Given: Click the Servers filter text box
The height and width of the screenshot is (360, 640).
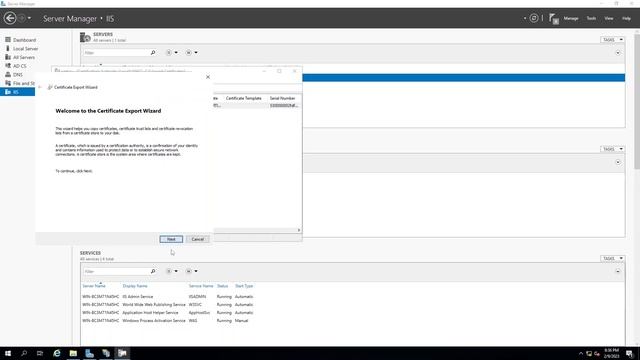Looking at the screenshot, I should [x=116, y=53].
